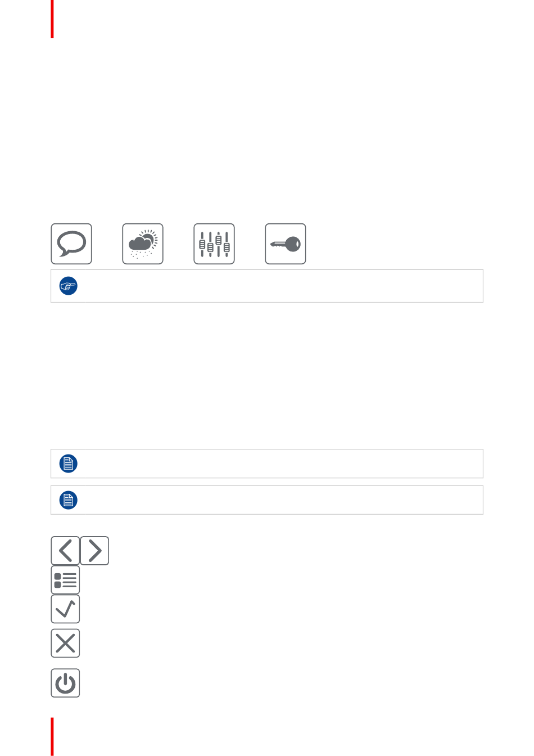Click the upper blue document note icon
Screen dimensions: 534x756
coord(69,463)
